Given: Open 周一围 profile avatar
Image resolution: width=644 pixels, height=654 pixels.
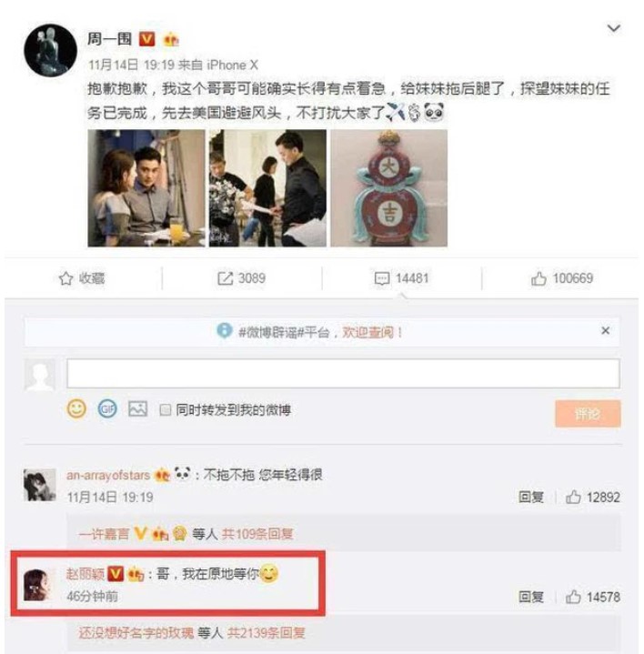Looking at the screenshot, I should tap(50, 50).
